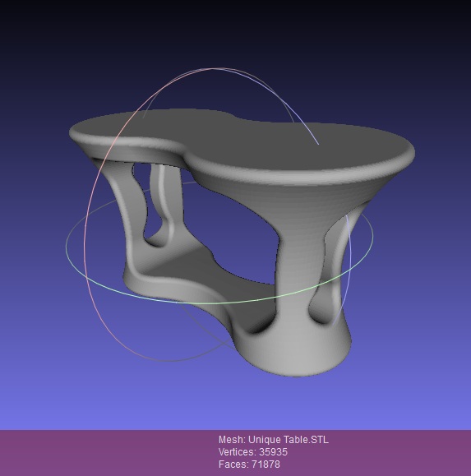
Task: Click the 'Mesh: Unique Table.STL' text
Action: pyautogui.click(x=274, y=440)
